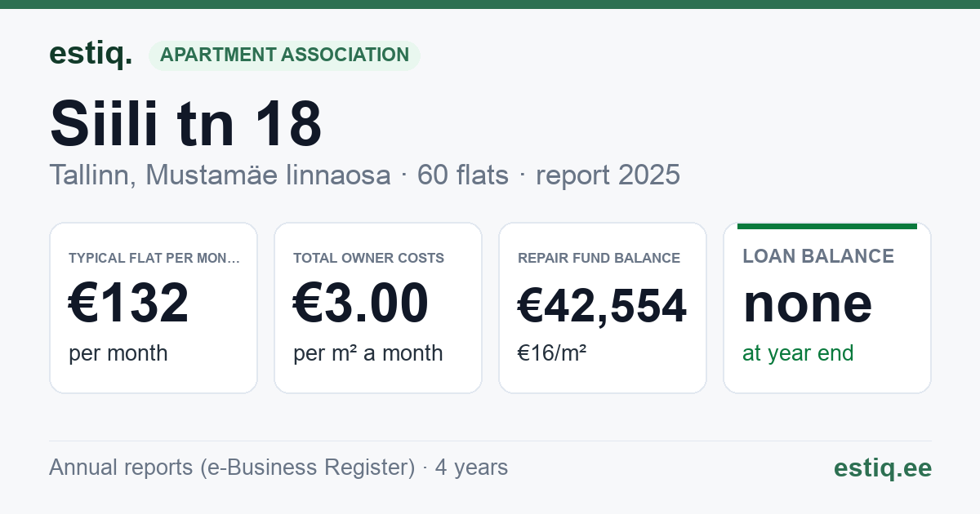Click the 'at year end' text
This screenshot has width=980, height=514.
point(798,353)
